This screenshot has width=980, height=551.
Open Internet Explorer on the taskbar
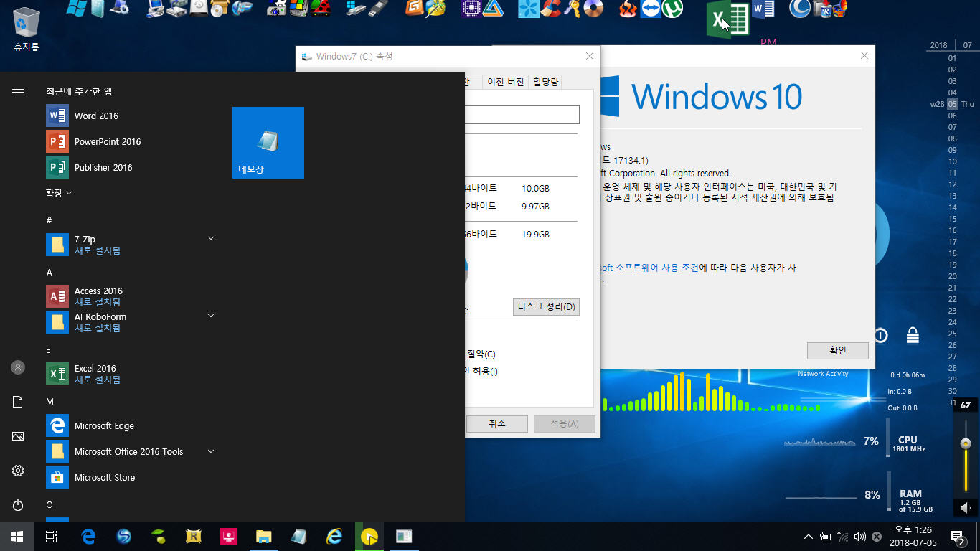(x=334, y=537)
